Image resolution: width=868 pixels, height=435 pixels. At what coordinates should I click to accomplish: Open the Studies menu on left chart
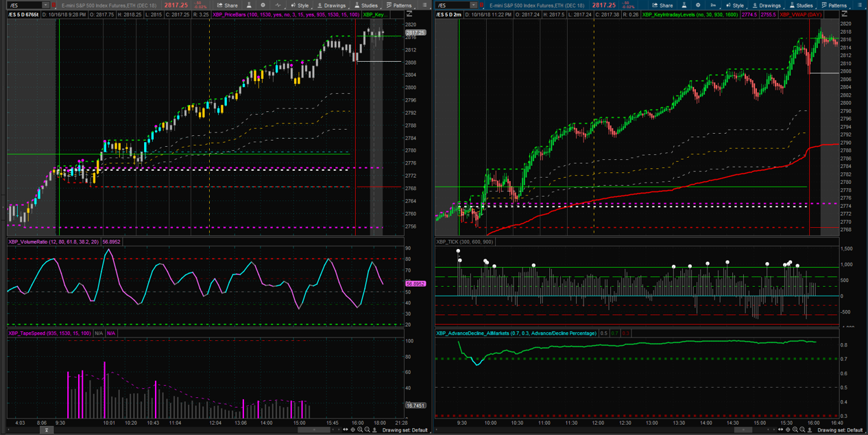coord(366,5)
